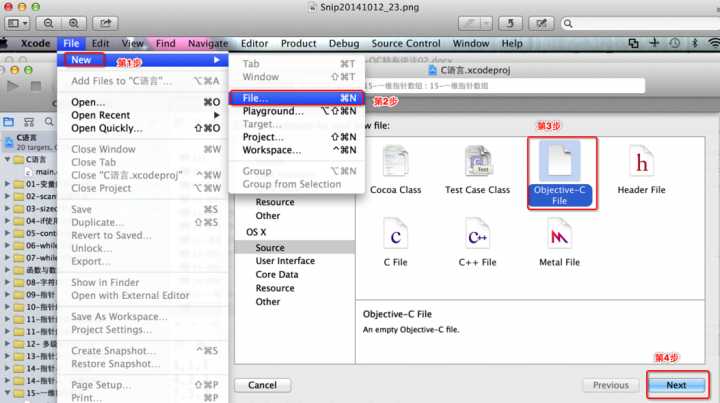
Task: Open the Help menu
Action: pyautogui.click(x=512, y=43)
